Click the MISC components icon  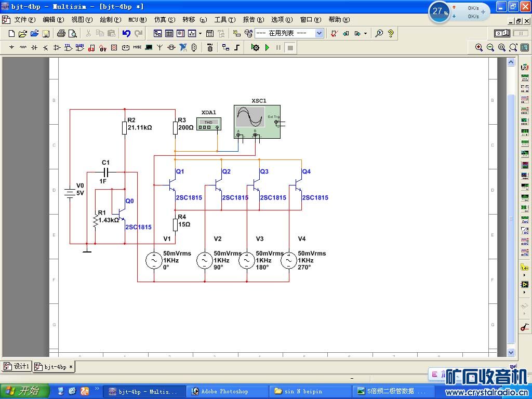(x=137, y=48)
